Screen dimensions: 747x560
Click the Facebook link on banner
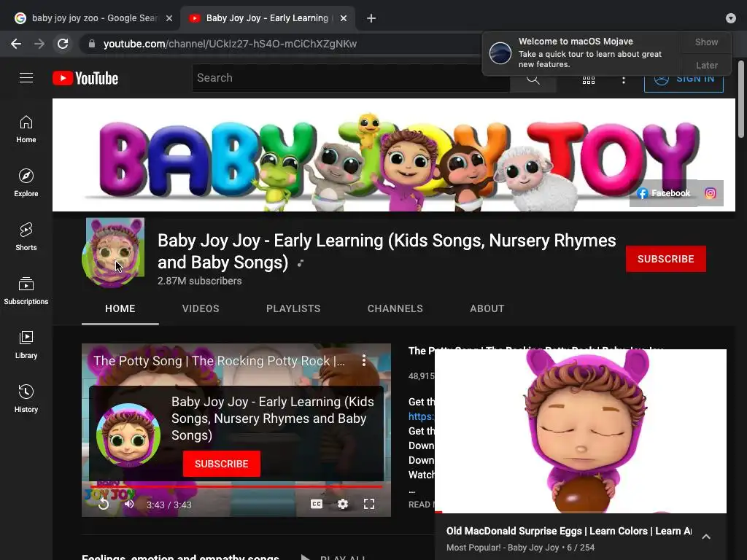tap(664, 193)
